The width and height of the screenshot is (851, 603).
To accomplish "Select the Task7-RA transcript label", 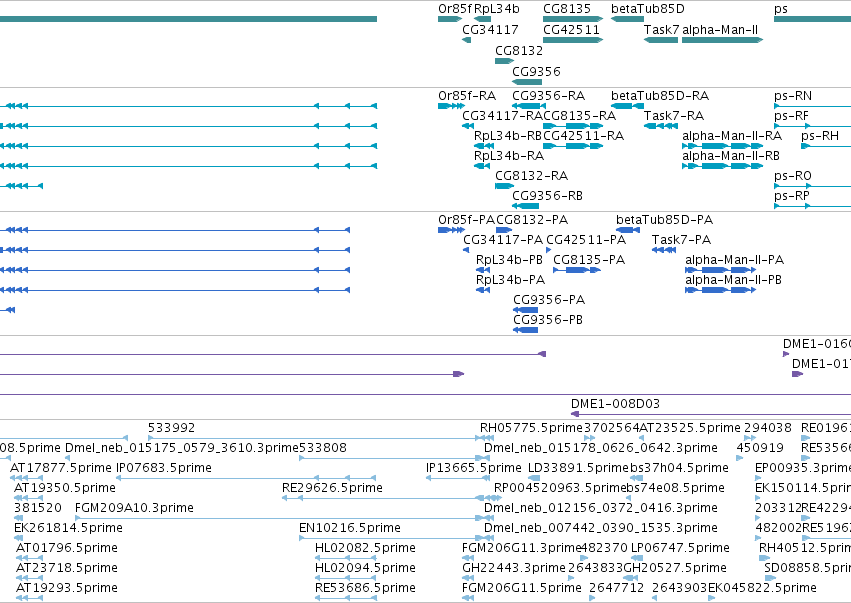I will click(x=674, y=116).
